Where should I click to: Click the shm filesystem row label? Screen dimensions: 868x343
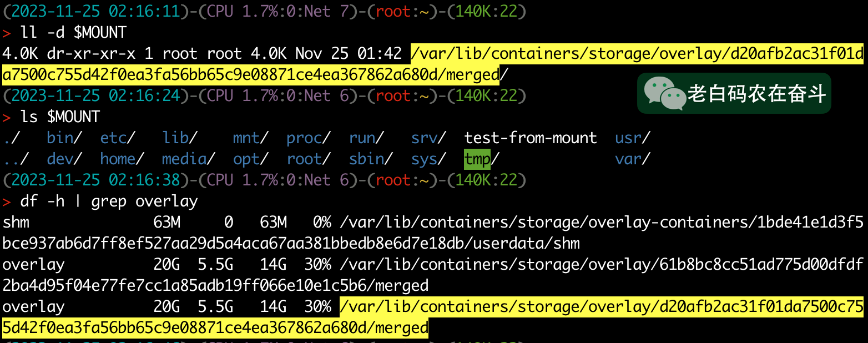click(x=16, y=223)
